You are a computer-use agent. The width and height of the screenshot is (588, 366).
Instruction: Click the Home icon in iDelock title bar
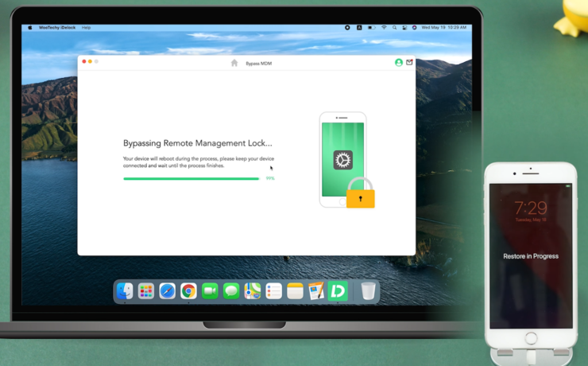click(234, 63)
